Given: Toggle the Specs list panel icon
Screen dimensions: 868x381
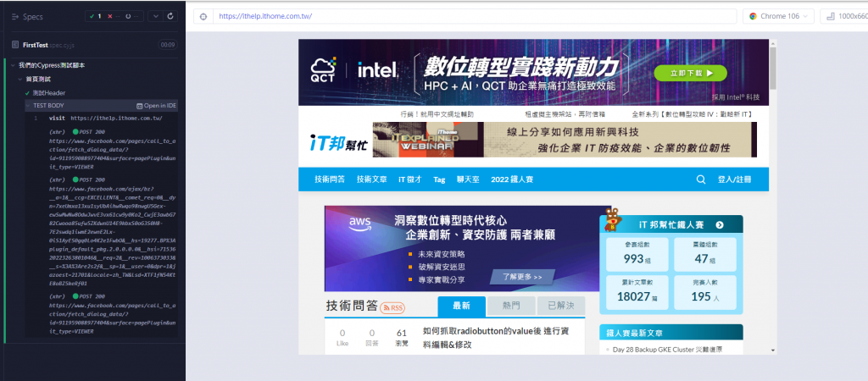Looking at the screenshot, I should pos(15,17).
